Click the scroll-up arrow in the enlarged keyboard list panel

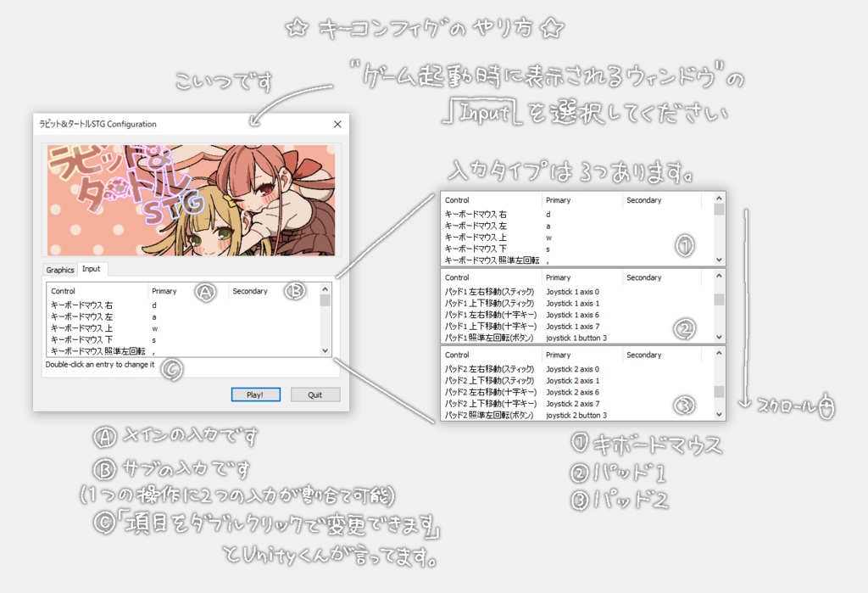point(719,198)
